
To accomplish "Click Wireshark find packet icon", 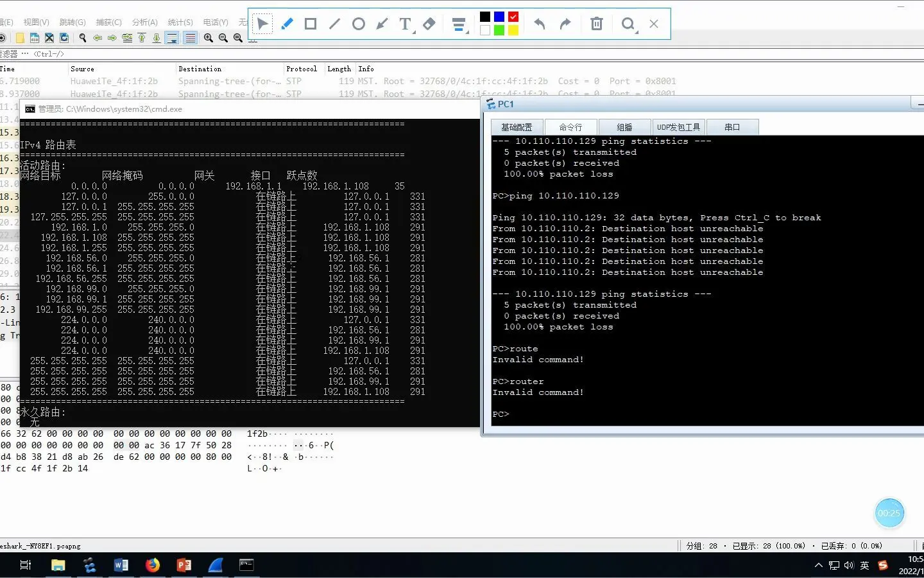I will [83, 38].
